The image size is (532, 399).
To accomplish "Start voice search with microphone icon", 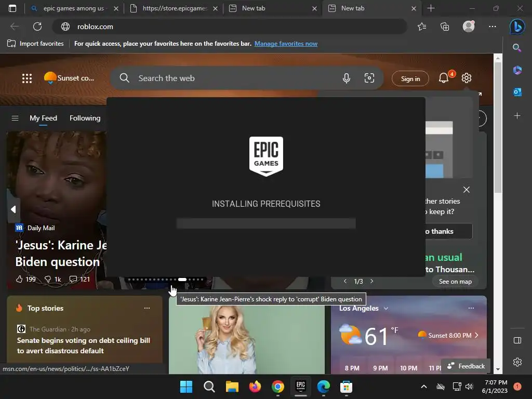I will 347,78.
